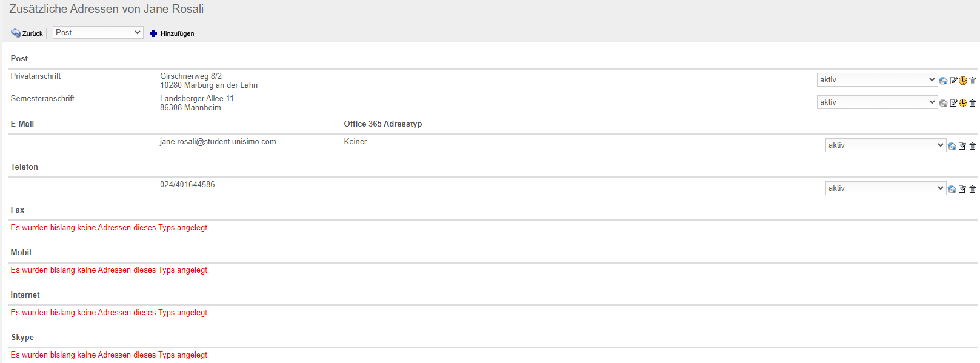Screen dimensions: 980x363
Task: Edit the telephone number entry
Action: [962, 189]
